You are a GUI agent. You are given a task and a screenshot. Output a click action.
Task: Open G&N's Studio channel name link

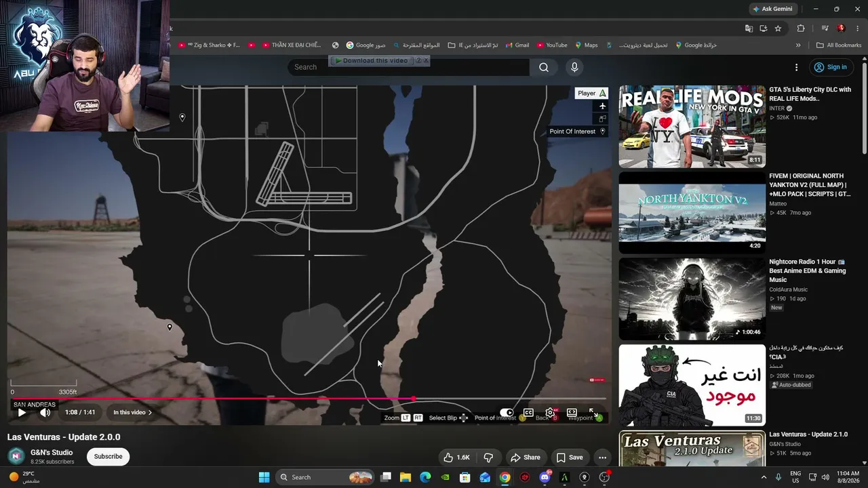pyautogui.click(x=52, y=453)
